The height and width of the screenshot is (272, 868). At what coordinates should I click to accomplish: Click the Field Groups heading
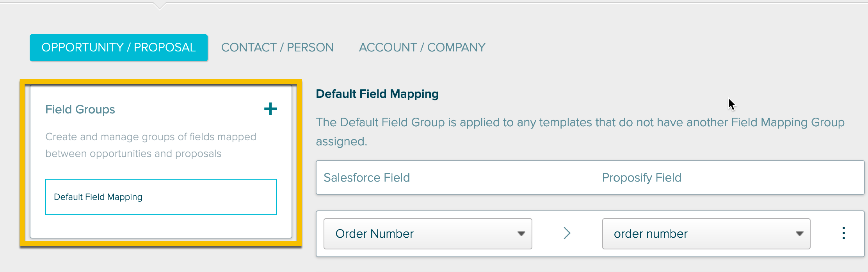pyautogui.click(x=80, y=110)
